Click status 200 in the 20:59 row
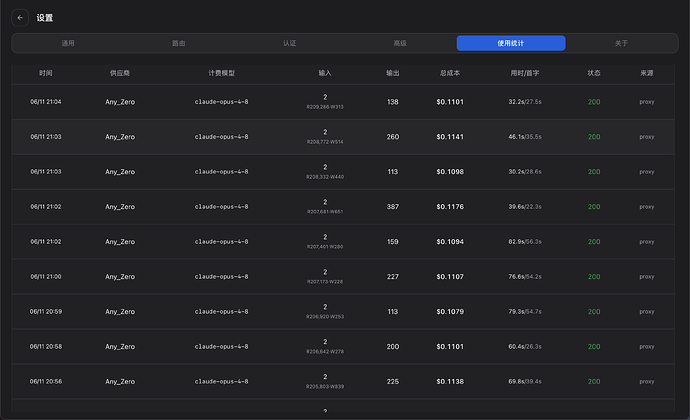690x420 pixels. (x=594, y=312)
